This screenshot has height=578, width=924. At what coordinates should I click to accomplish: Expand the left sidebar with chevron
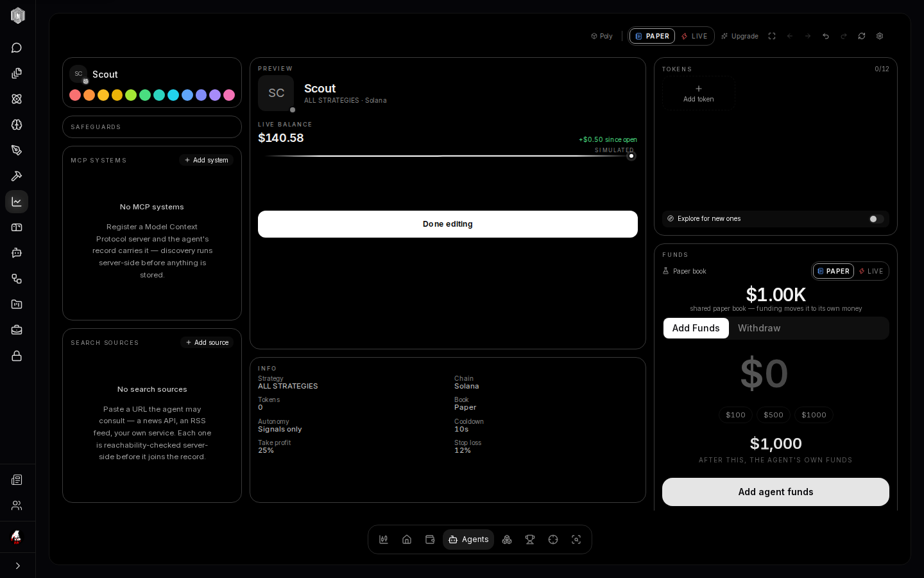click(17, 566)
